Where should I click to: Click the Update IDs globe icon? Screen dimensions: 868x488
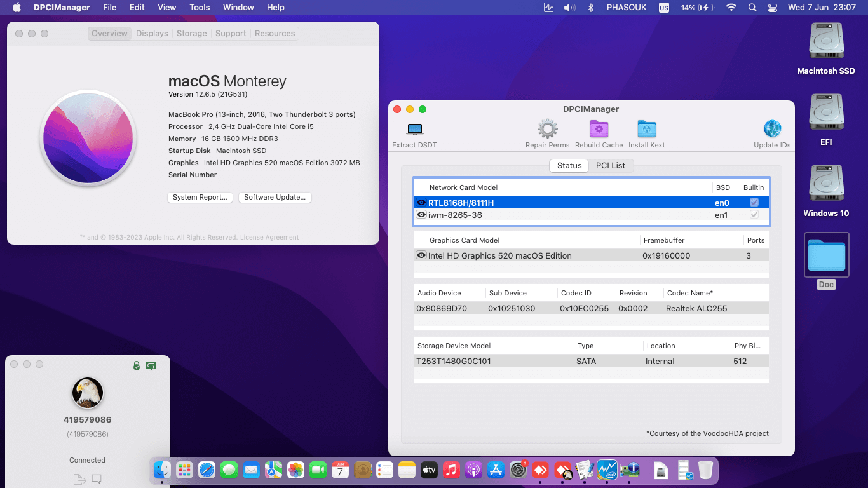[772, 128]
